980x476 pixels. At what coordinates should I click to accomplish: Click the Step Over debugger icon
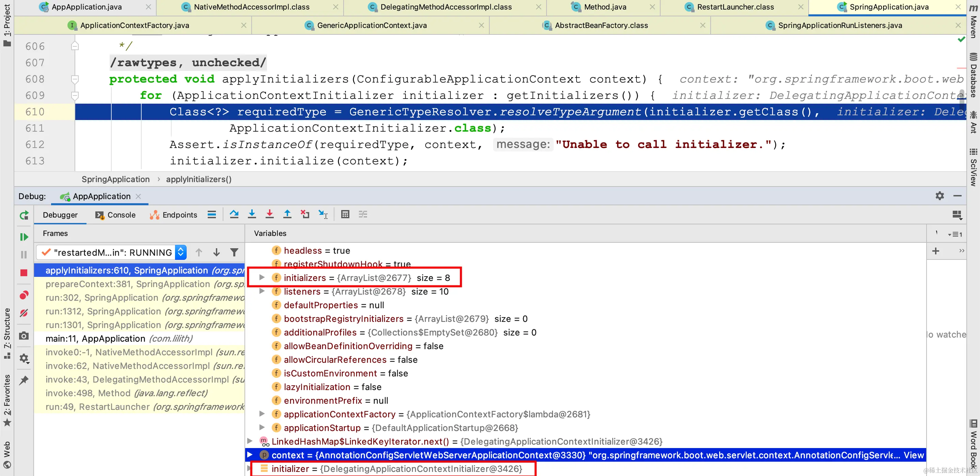click(x=234, y=214)
